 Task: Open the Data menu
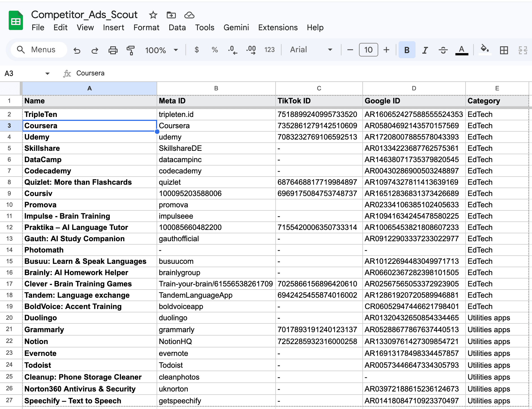pyautogui.click(x=177, y=27)
